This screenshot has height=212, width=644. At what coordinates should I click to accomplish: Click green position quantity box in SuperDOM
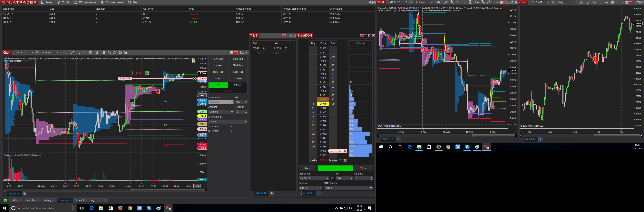click(335, 168)
